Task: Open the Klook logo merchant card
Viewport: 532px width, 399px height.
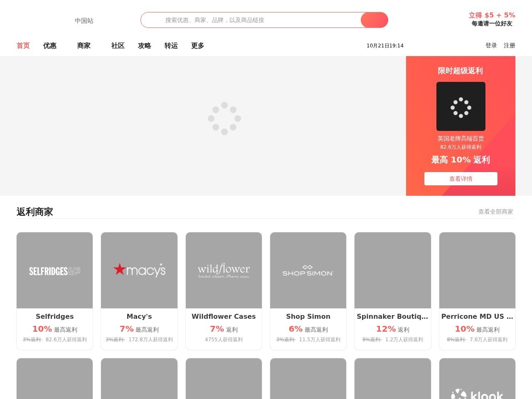Action: tap(477, 379)
